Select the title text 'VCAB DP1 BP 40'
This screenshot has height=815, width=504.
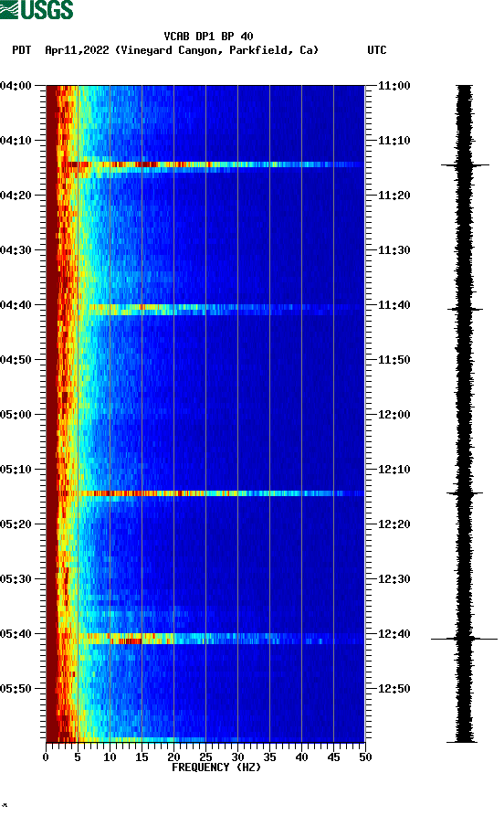(x=208, y=37)
